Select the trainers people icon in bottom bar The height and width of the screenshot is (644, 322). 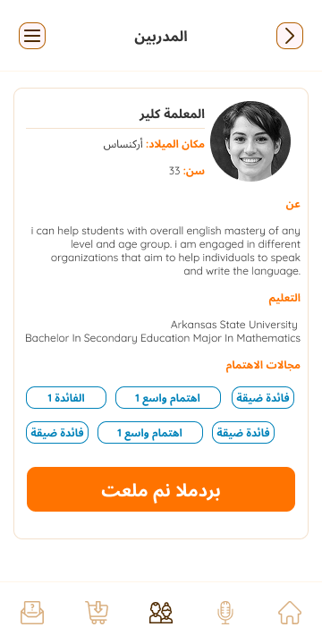coord(161,613)
